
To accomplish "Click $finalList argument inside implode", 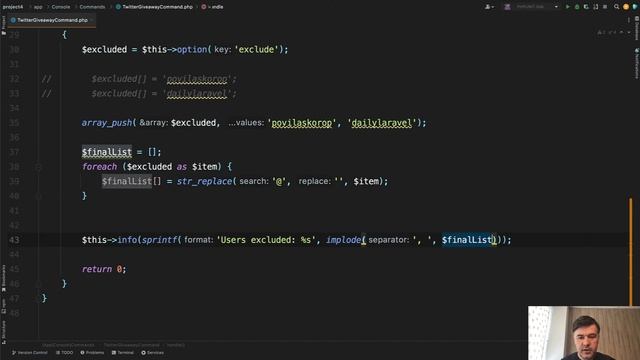I will pos(467,240).
